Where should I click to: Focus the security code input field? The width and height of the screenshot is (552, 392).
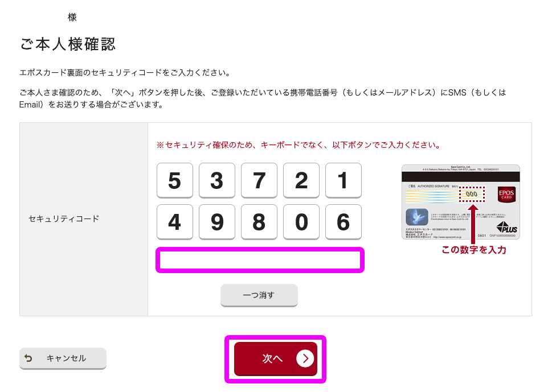[x=260, y=260]
